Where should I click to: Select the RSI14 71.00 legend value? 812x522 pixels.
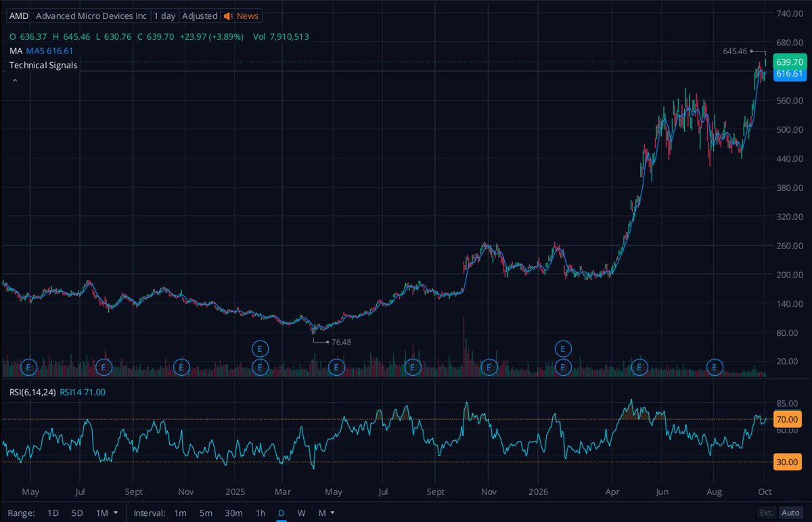click(x=83, y=392)
